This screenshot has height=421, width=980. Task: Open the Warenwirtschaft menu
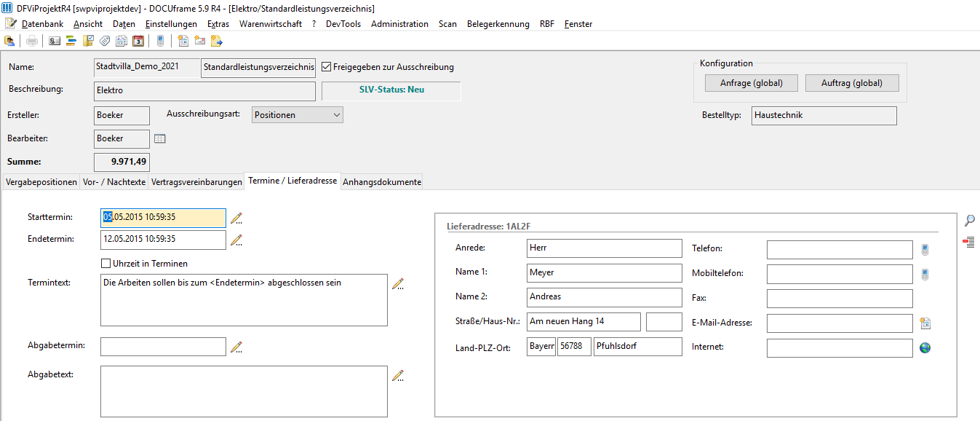click(x=271, y=24)
